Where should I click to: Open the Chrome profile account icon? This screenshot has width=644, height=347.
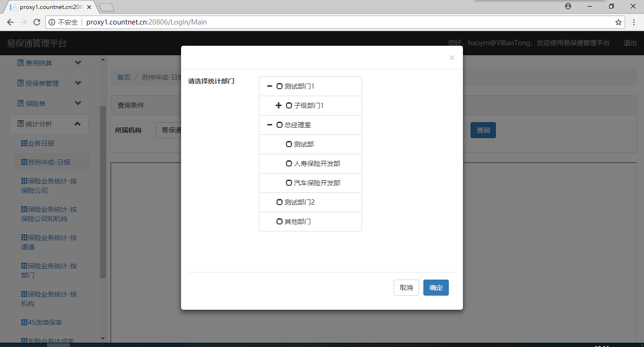pos(568,6)
